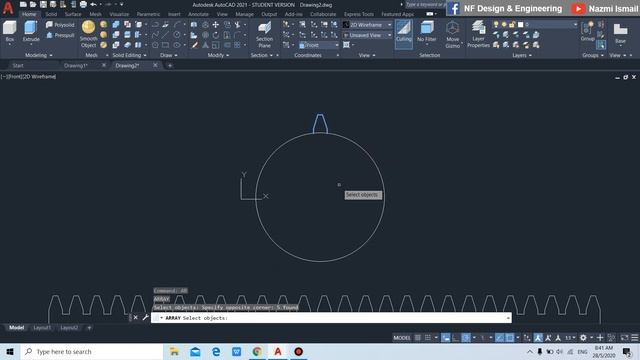
Task: Open the Annotate ribbon tab
Action: coord(198,14)
